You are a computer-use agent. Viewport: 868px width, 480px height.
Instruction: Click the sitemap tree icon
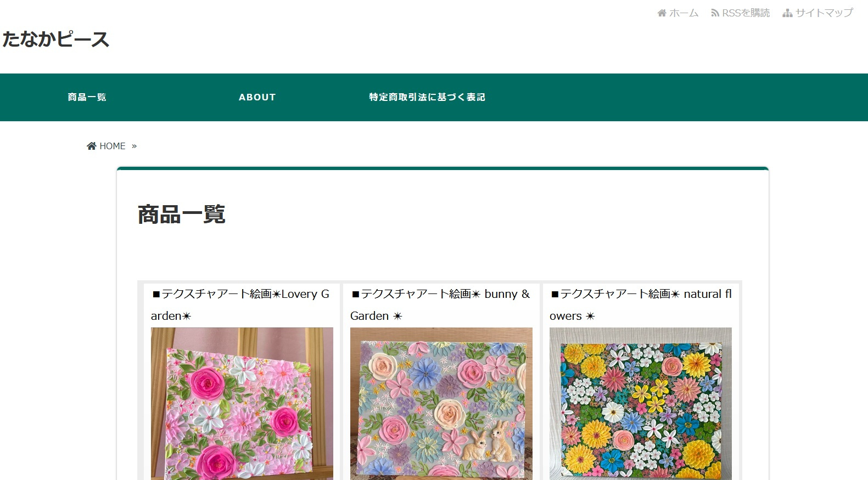(x=787, y=13)
